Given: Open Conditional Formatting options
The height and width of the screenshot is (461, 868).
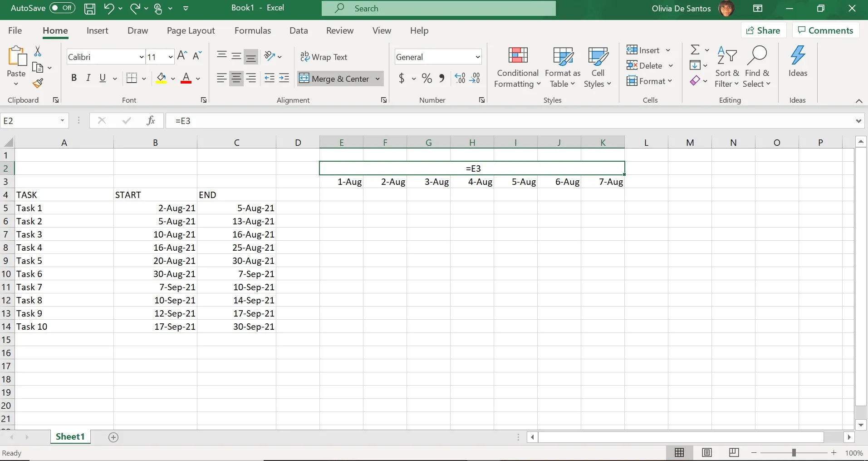Looking at the screenshot, I should pos(517,67).
